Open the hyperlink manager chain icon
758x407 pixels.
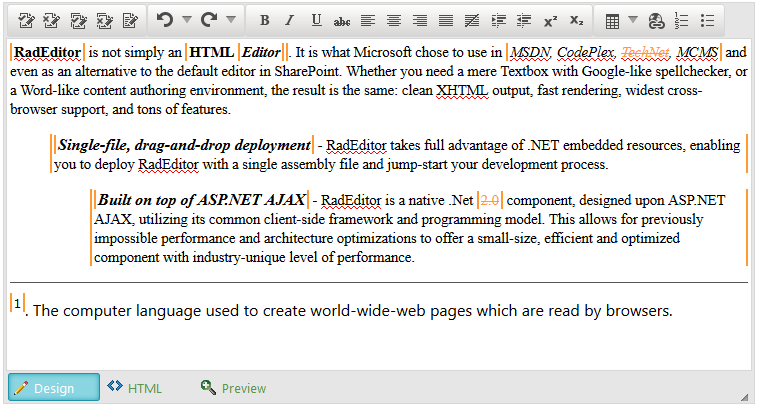click(x=656, y=20)
